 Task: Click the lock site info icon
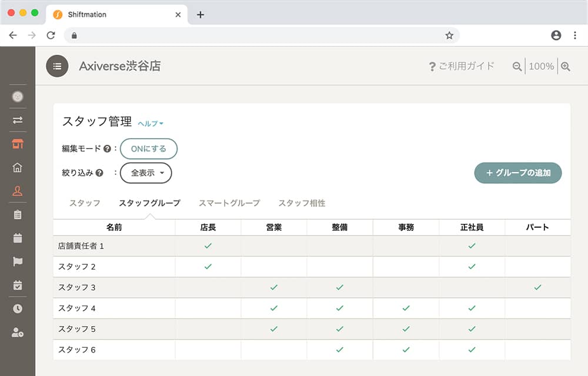pos(74,36)
